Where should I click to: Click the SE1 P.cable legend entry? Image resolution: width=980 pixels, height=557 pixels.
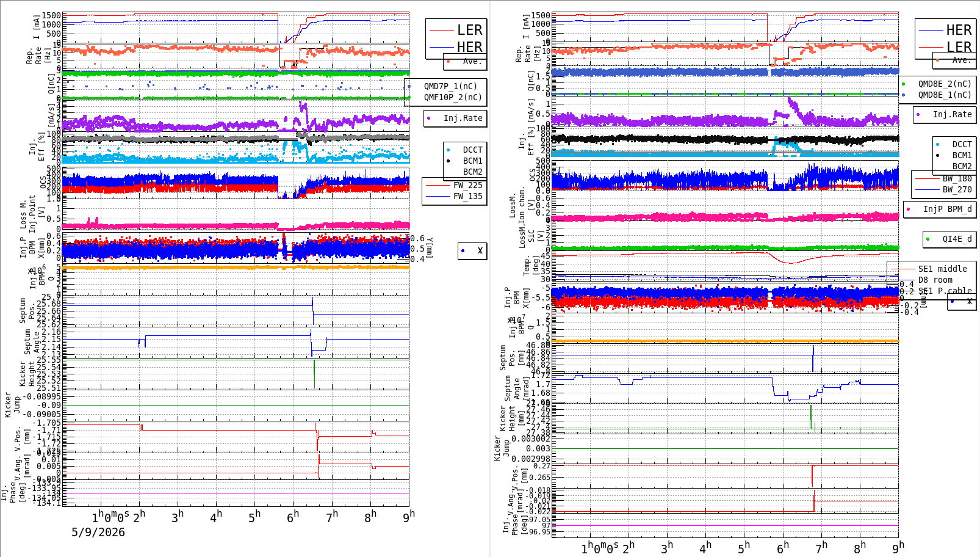(945, 291)
